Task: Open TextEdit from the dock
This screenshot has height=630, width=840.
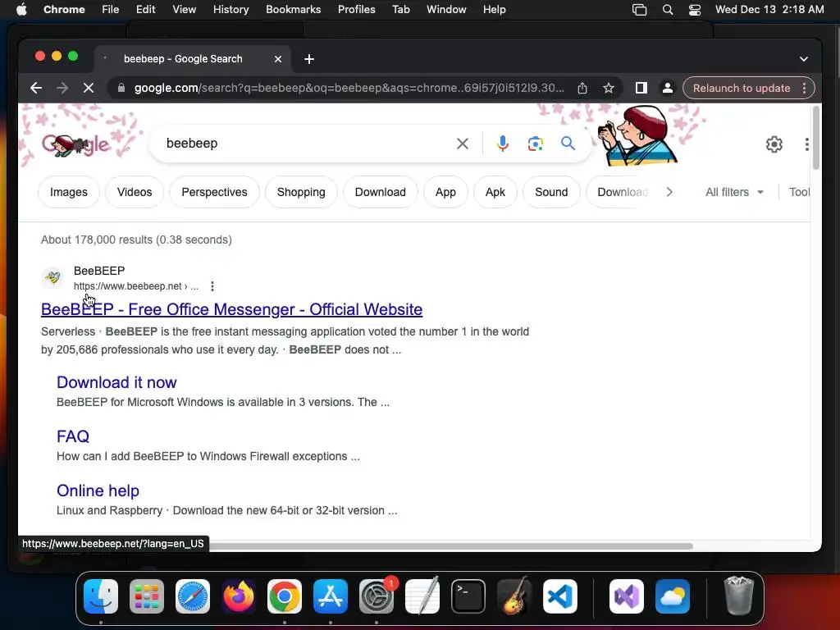Action: pyautogui.click(x=422, y=596)
